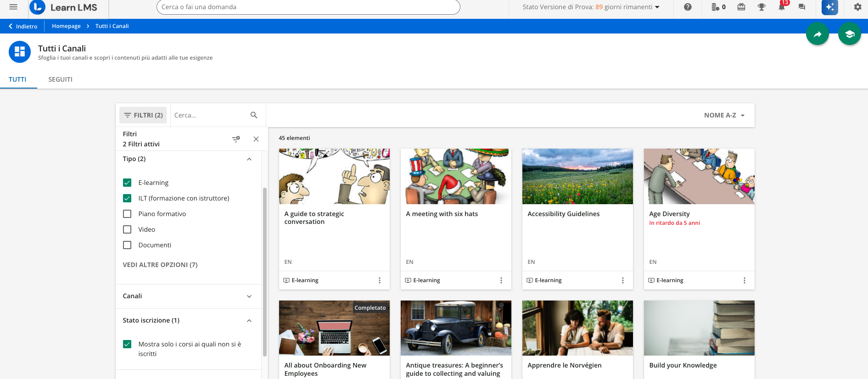Click the green share arrow button

817,34
